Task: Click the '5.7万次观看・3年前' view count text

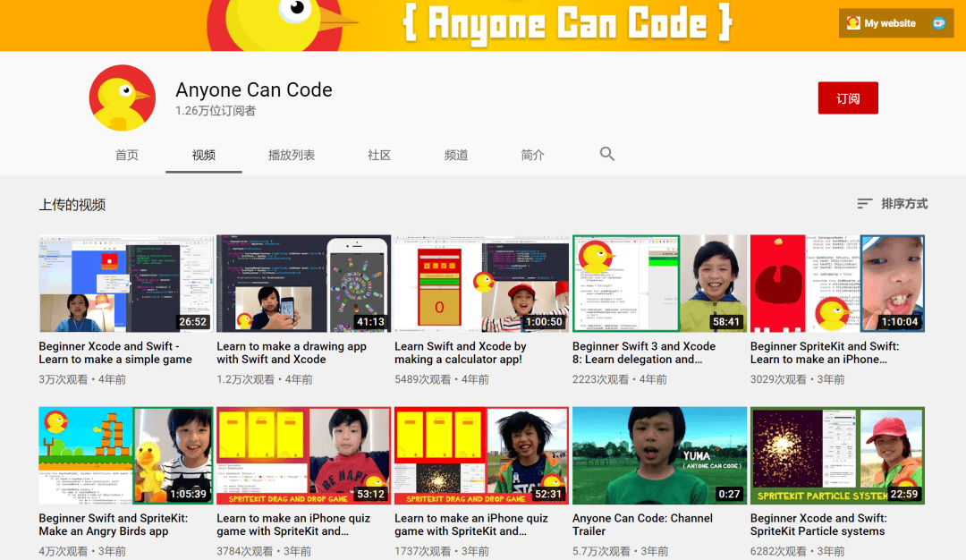Action: [x=621, y=551]
